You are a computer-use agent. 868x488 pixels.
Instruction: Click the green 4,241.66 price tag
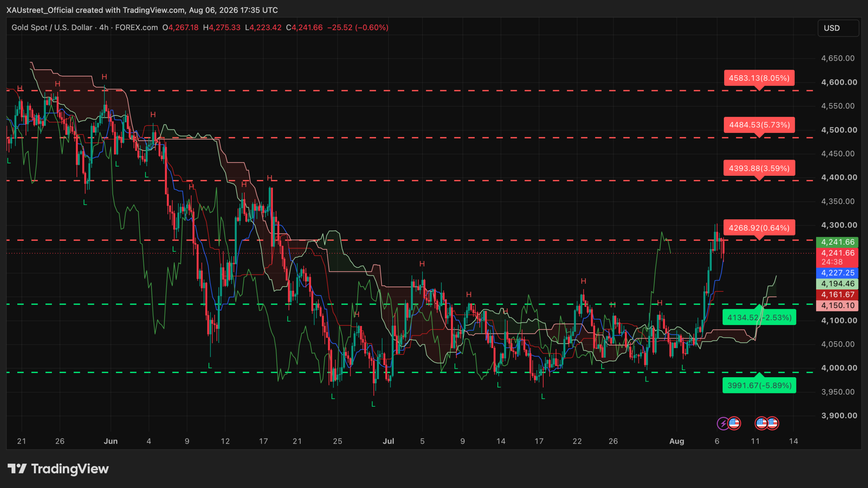[x=837, y=242]
